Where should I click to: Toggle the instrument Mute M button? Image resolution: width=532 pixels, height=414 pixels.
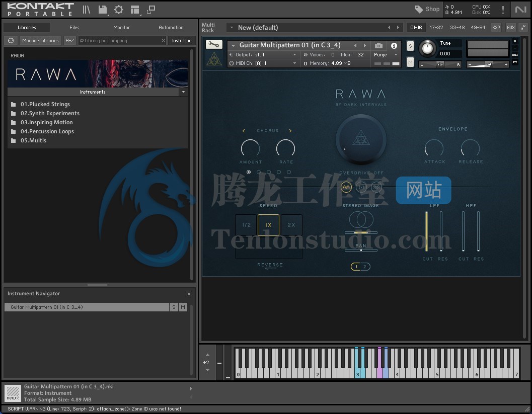[410, 62]
